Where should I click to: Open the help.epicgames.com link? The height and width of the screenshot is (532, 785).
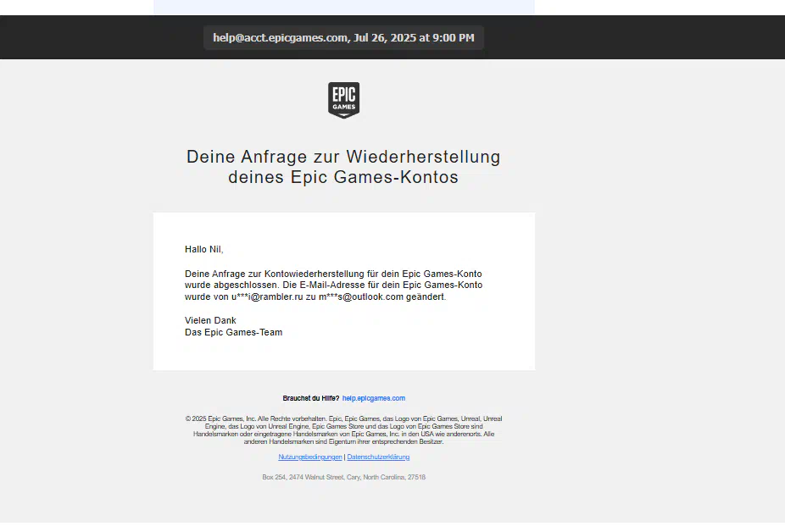374,398
